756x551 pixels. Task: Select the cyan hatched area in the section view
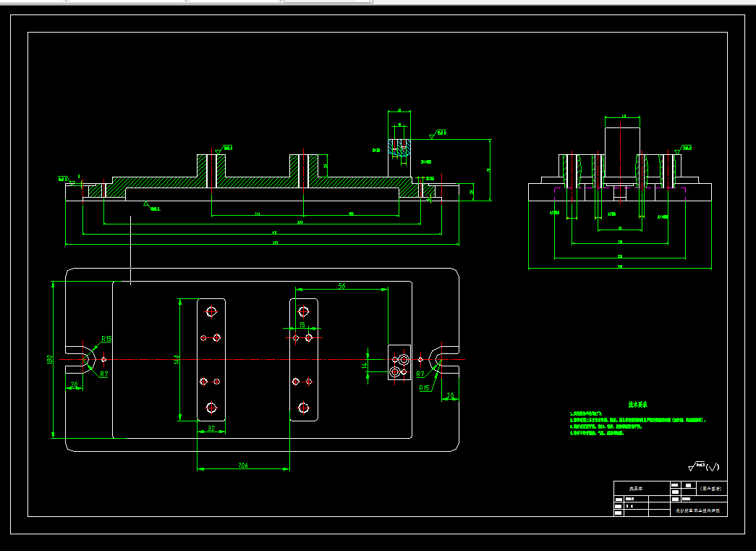[399, 147]
